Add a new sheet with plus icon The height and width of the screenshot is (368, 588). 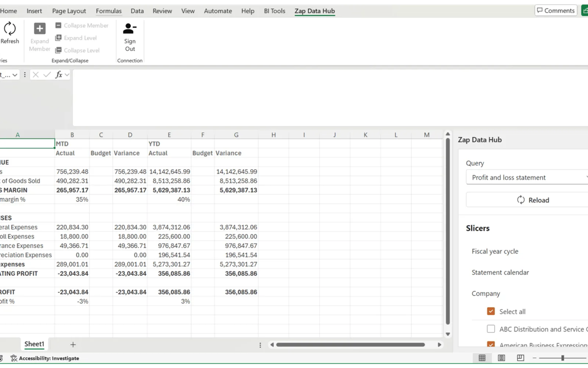pyautogui.click(x=73, y=344)
